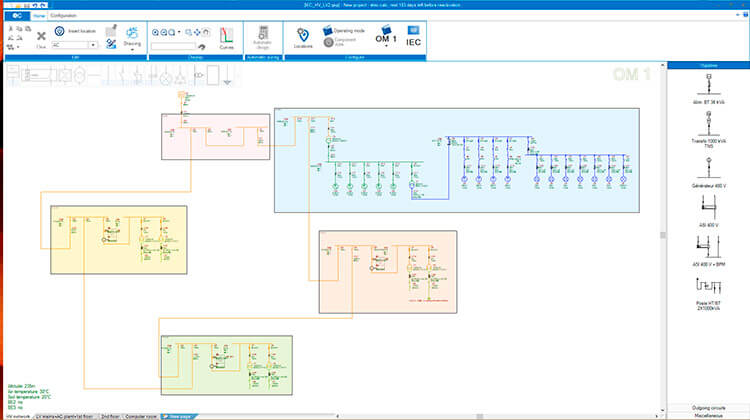Click the measuring tool icon below pencil
Screen dimensions: 750x420
(111, 44)
